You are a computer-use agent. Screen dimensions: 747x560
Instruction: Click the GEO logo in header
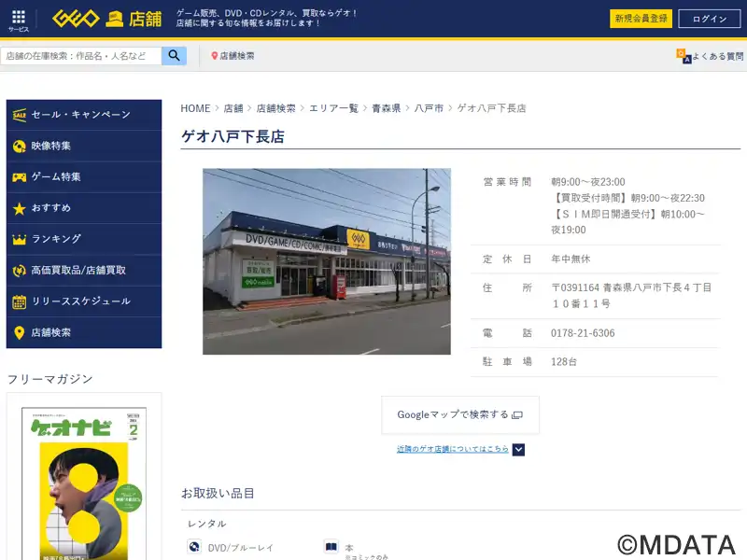tap(76, 19)
